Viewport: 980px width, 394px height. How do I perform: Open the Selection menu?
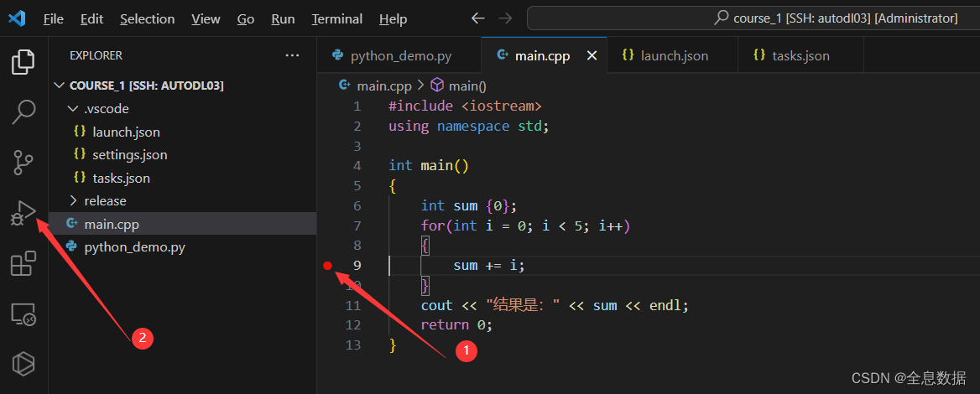(x=148, y=18)
